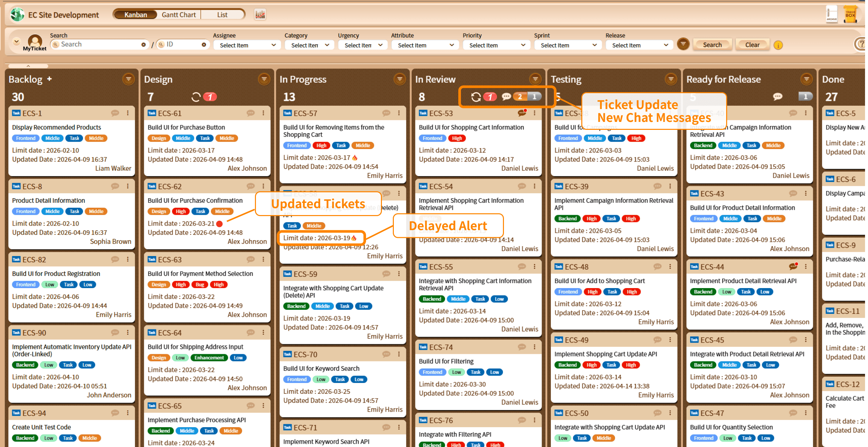The width and height of the screenshot is (868, 447).
Task: Open the chart statistics icon
Action: point(260,15)
